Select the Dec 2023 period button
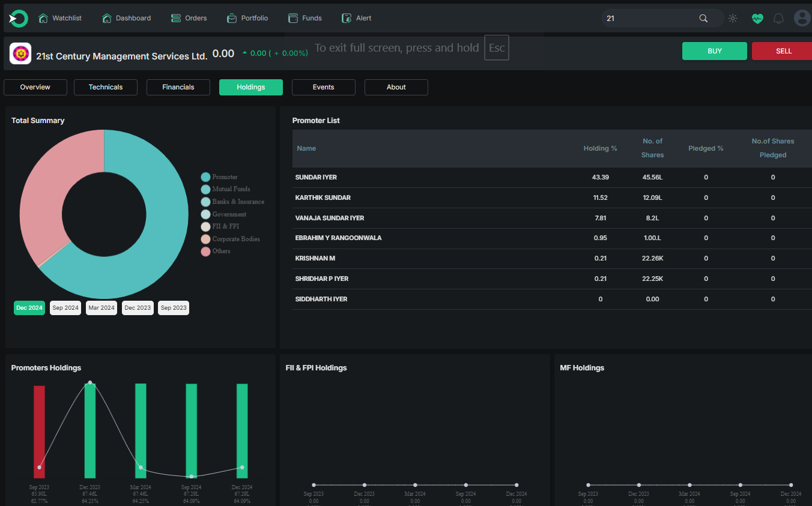This screenshot has width=812, height=506. 138,308
